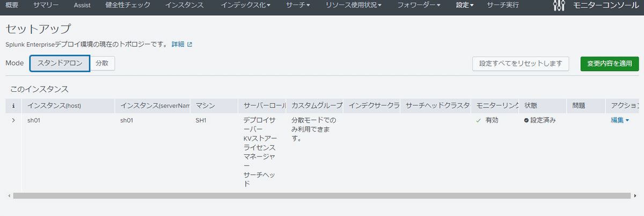Click the 設定済み status icon
The width and height of the screenshot is (644, 216).
[526, 120]
